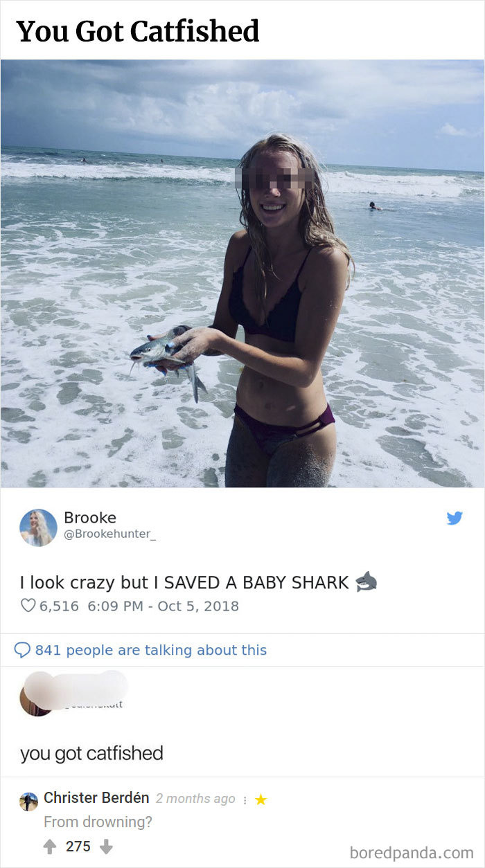
Task: Click Christer Berdén's name
Action: tap(97, 797)
